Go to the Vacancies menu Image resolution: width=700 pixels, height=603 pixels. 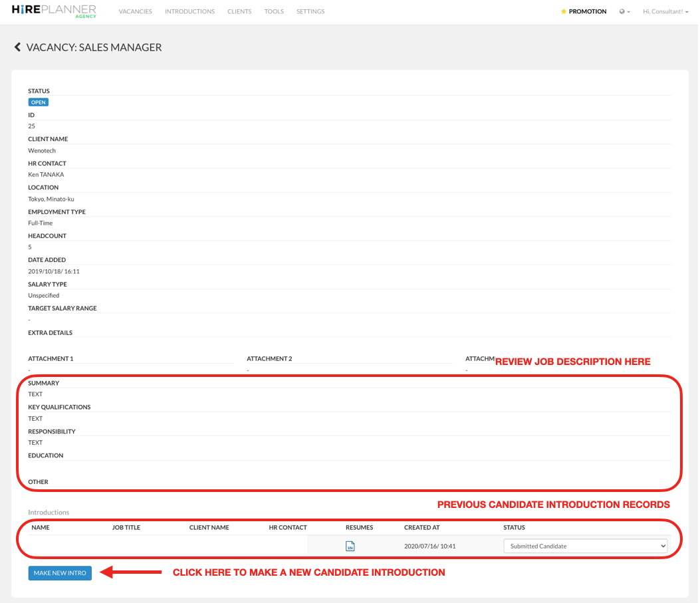coord(135,11)
